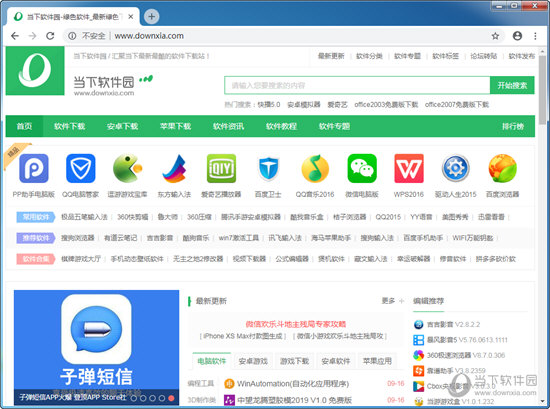550x409 pixels.
Task: Click the 开始搜索 search button
Action: (x=512, y=85)
